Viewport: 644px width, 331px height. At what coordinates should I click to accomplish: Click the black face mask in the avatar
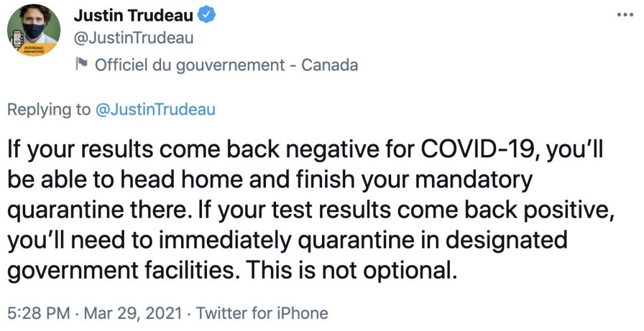34,31
